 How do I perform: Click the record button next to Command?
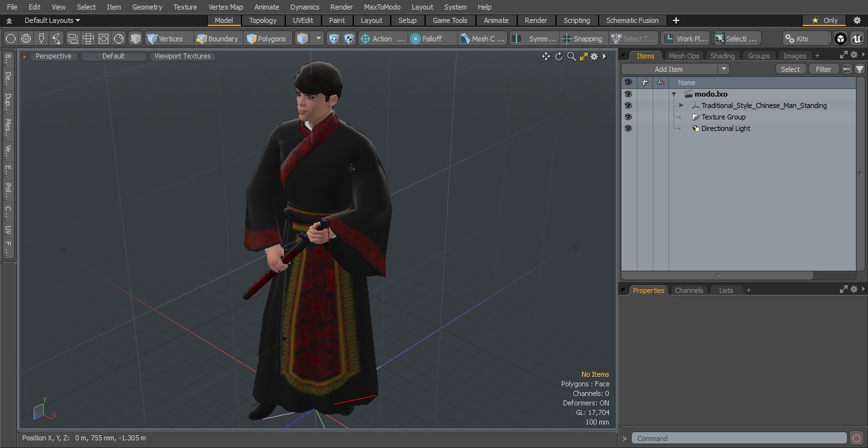tap(856, 438)
